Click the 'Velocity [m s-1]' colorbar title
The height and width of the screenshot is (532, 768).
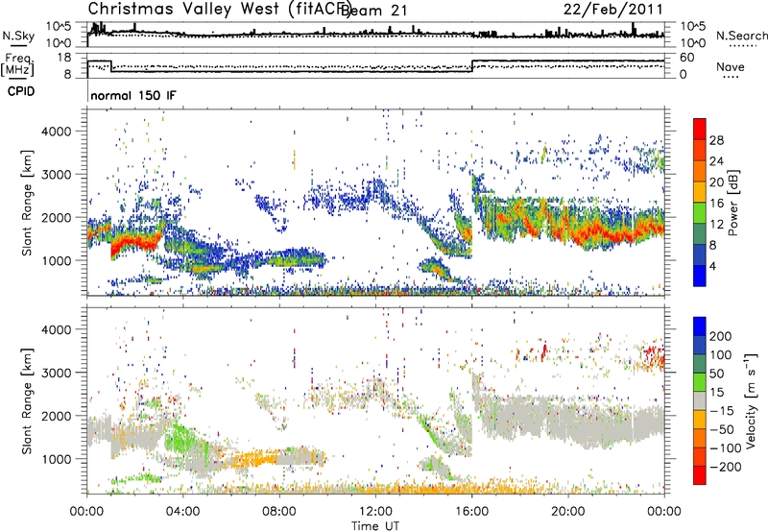pos(751,400)
